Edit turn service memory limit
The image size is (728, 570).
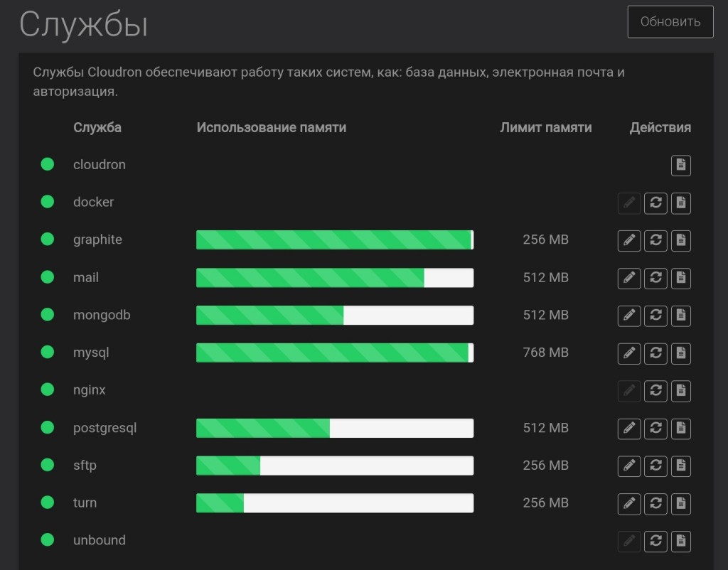(x=629, y=504)
